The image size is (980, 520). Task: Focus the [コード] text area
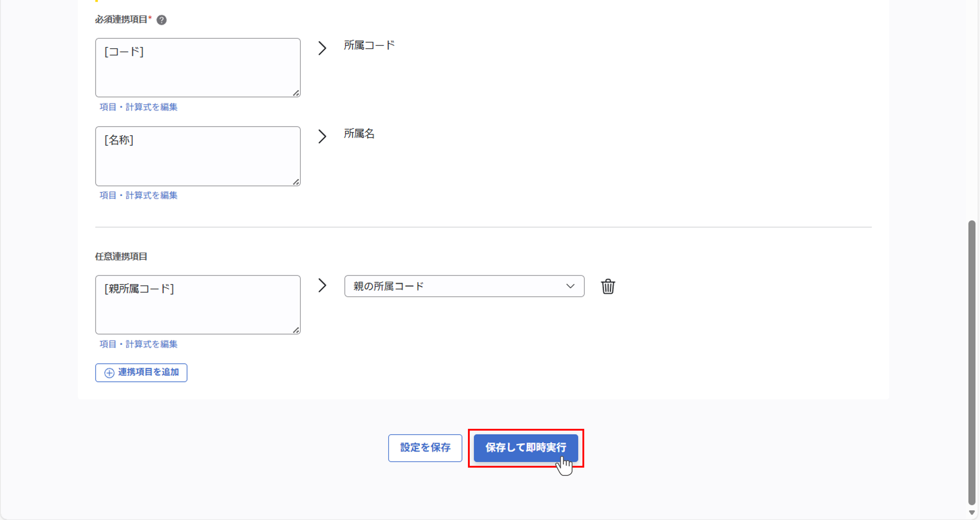click(x=198, y=67)
